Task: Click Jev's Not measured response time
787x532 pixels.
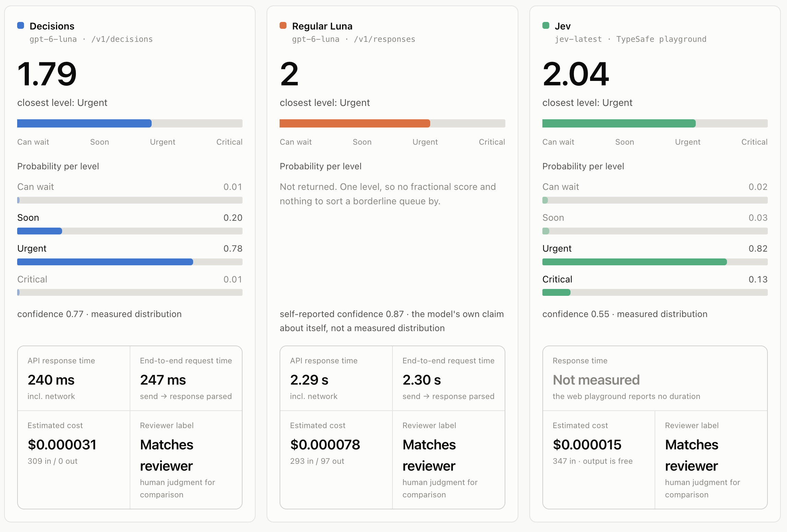Action: (596, 380)
